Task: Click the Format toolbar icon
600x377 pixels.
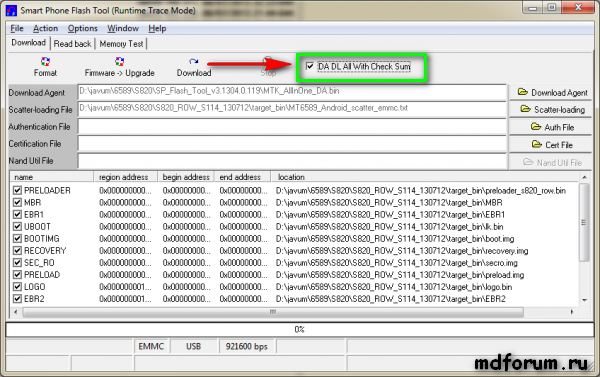Action: click(45, 62)
